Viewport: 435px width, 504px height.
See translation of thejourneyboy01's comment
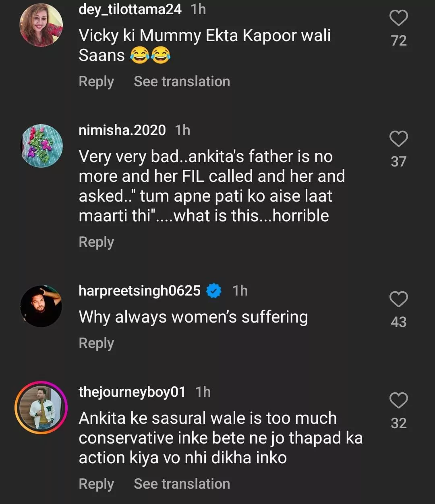coord(182,484)
